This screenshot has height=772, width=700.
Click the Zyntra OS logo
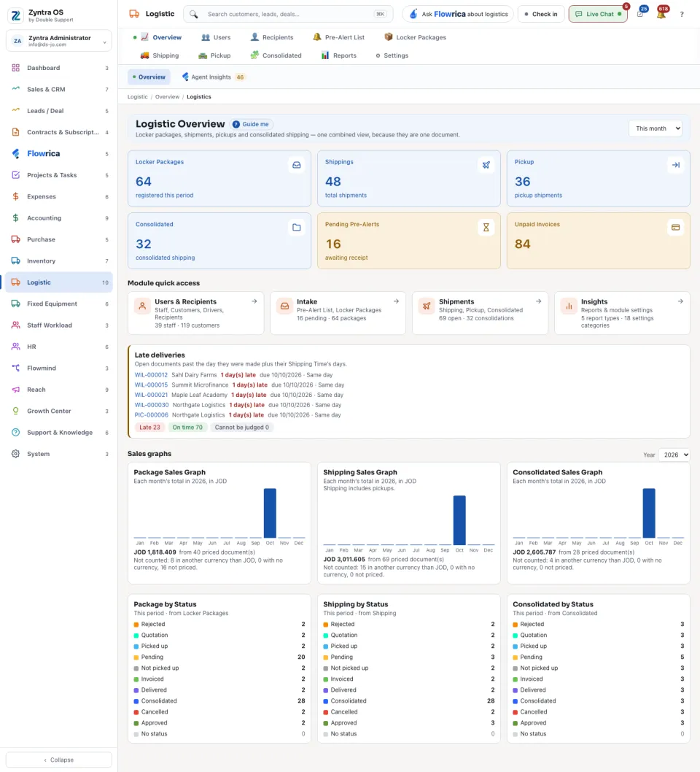pos(16,15)
